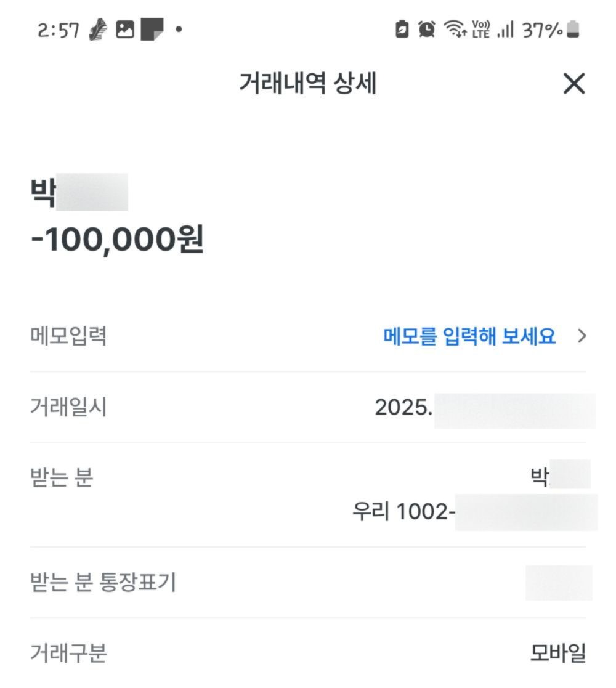Tap the picture notification icon in the status bar
The height and width of the screenshot is (688, 616).
click(x=125, y=30)
